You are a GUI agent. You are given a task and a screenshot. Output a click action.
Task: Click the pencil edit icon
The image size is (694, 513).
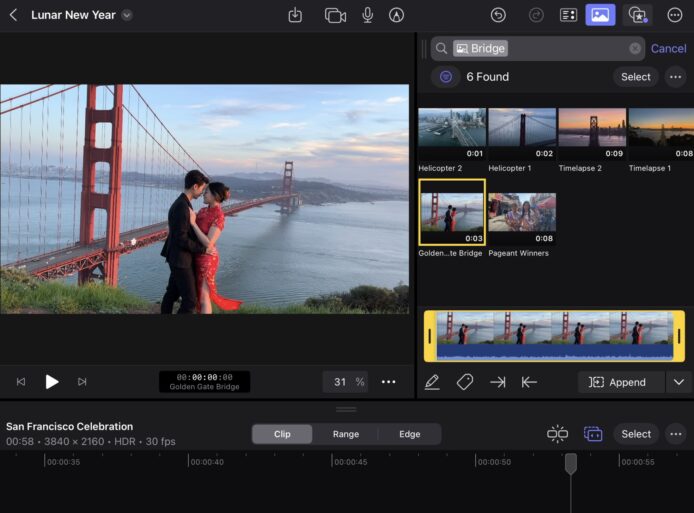[x=432, y=382]
